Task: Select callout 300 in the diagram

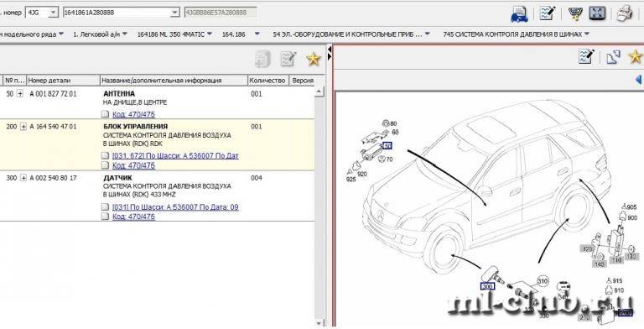Action: (x=487, y=286)
